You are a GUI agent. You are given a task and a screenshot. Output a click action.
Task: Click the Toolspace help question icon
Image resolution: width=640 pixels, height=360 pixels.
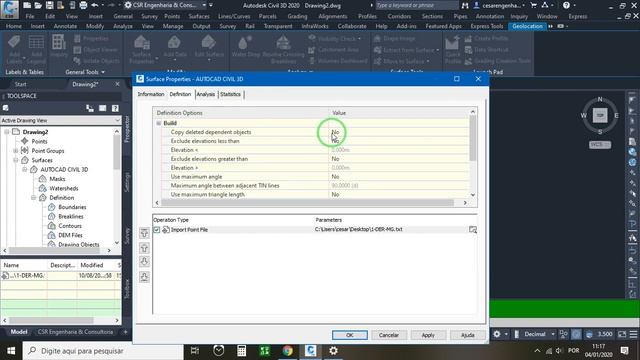(x=115, y=108)
